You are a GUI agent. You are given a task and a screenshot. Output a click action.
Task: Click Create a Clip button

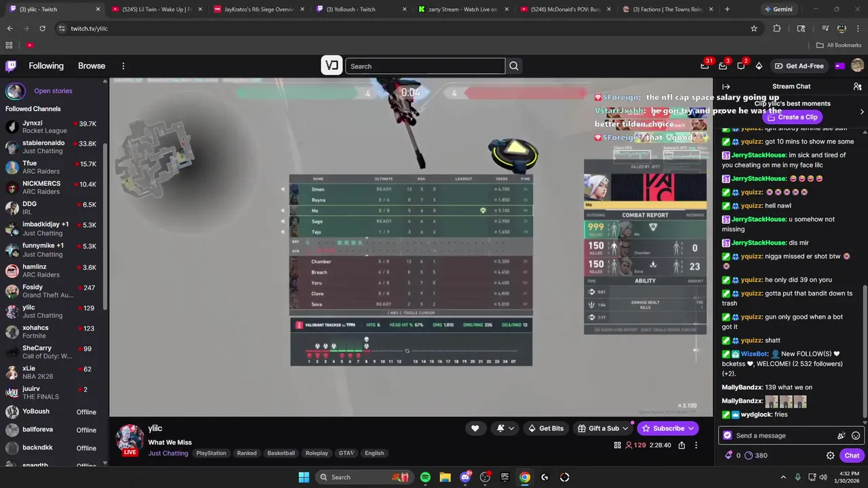tap(792, 117)
